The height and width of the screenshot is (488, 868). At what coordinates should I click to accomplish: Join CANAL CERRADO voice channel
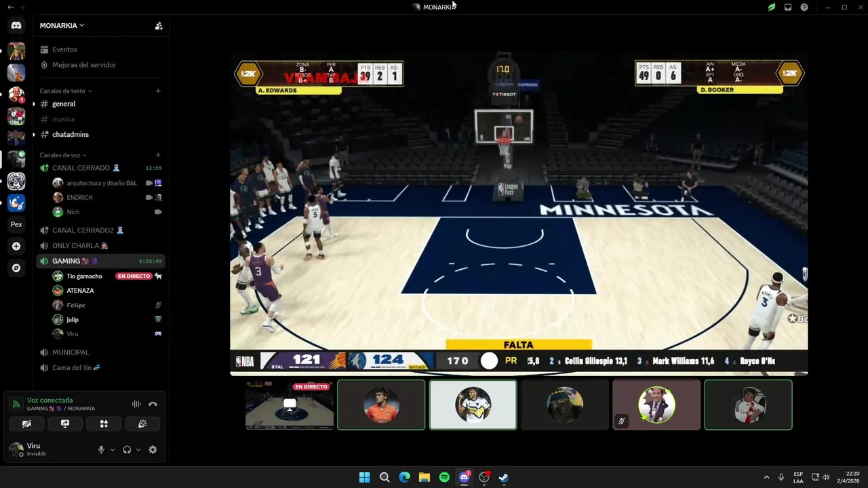[100, 168]
